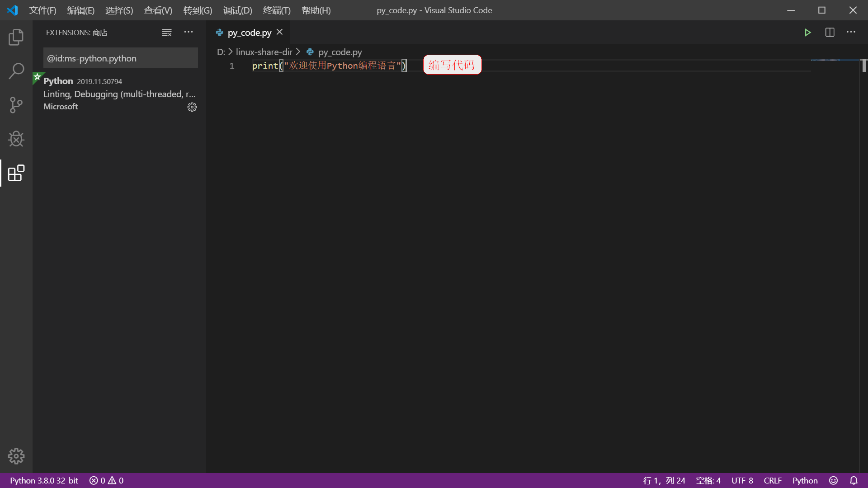Viewport: 868px width, 488px height.
Task: Open editor more actions ellipsis menu
Action: (851, 32)
